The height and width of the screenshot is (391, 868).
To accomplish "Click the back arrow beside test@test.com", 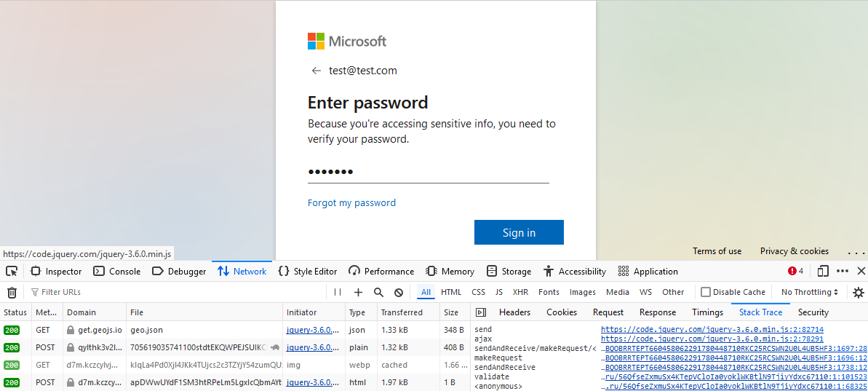I will 316,71.
